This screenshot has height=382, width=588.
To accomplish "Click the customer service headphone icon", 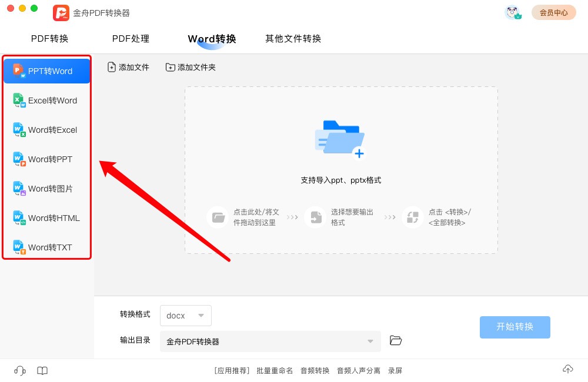I will coord(19,370).
